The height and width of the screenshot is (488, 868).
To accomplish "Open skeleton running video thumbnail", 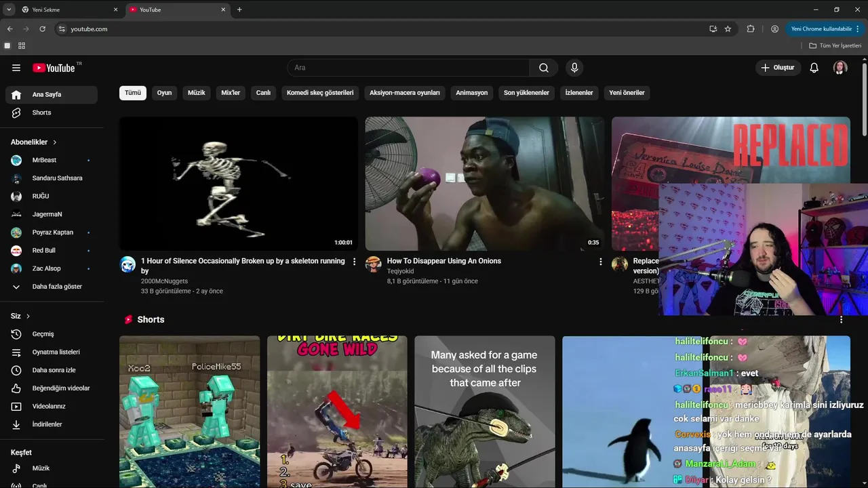I will [x=239, y=184].
